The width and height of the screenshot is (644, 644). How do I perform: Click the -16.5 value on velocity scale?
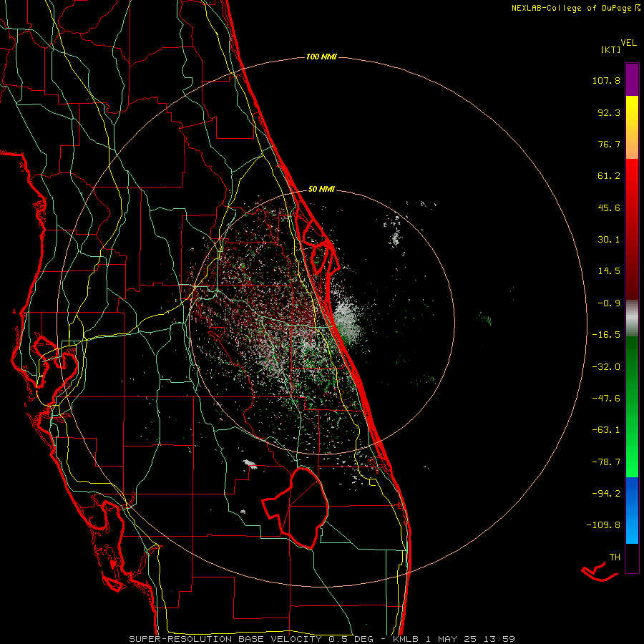(x=606, y=335)
